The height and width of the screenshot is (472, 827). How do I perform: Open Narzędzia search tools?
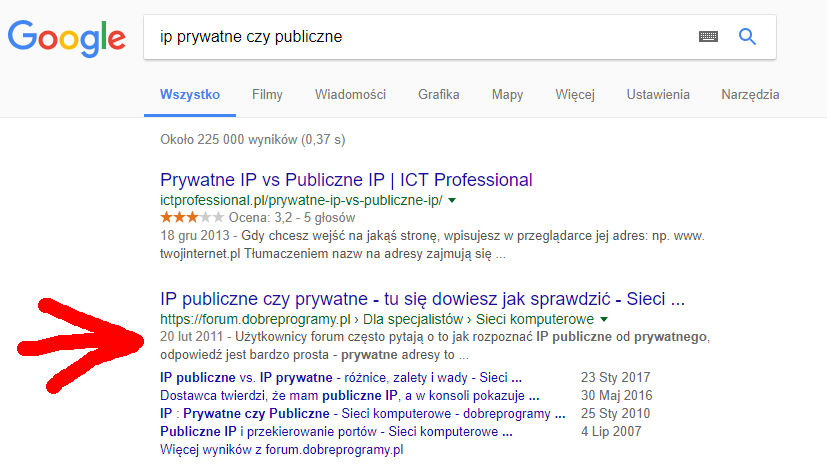tap(751, 94)
